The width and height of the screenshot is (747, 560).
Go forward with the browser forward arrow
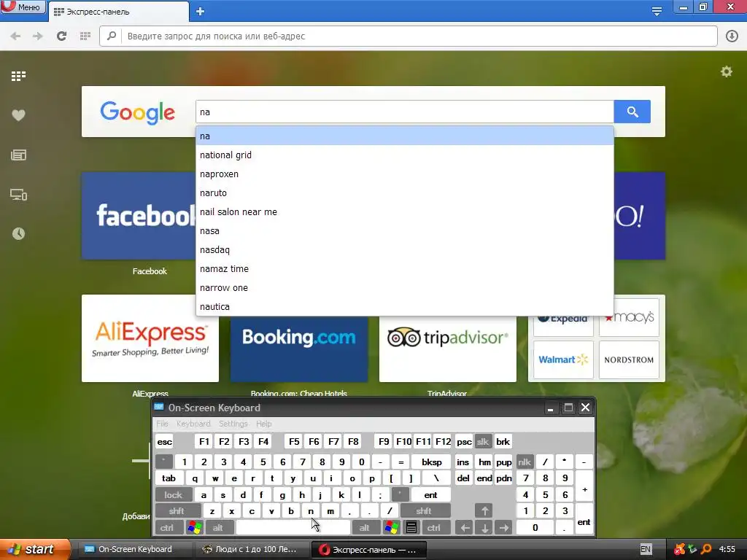[38, 36]
